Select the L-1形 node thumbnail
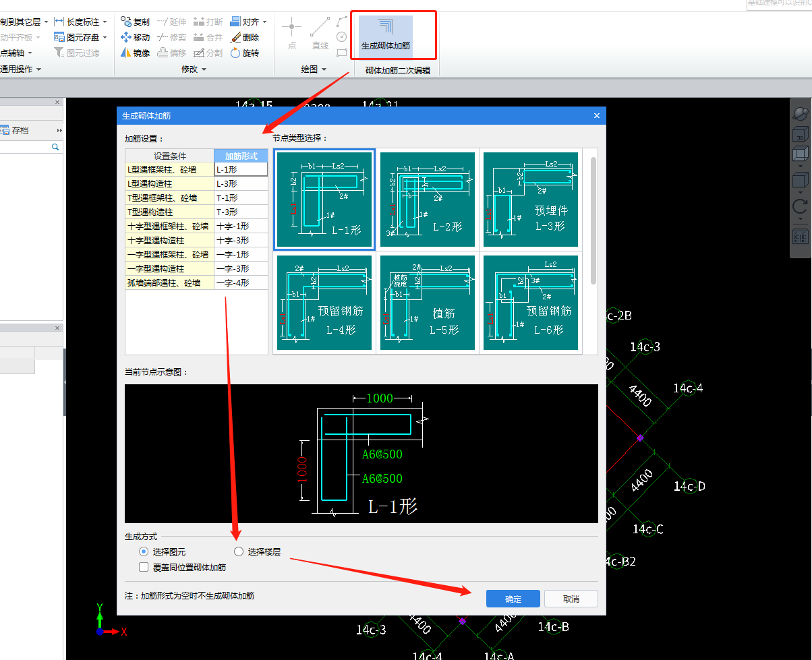The image size is (812, 660). 324,200
